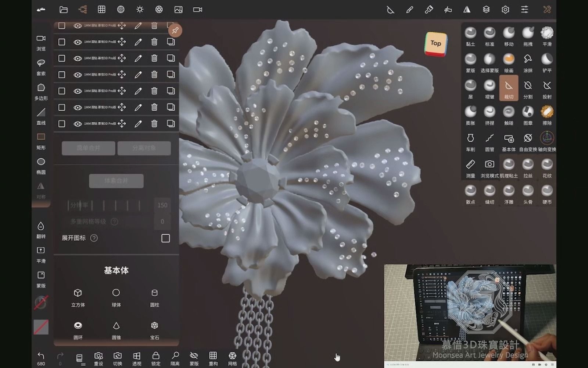Screen dimensions: 588x368
Task: Select the 绘画 paint tool
Action: coord(509,63)
